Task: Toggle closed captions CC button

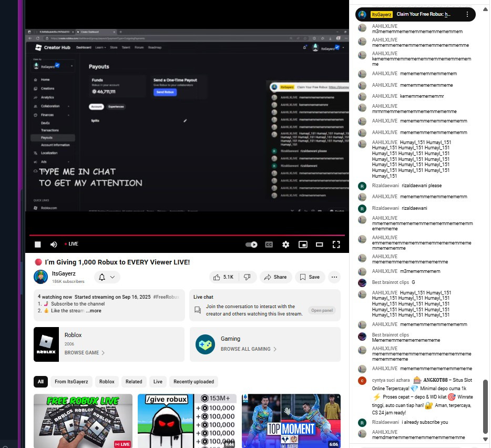Action: (x=269, y=245)
